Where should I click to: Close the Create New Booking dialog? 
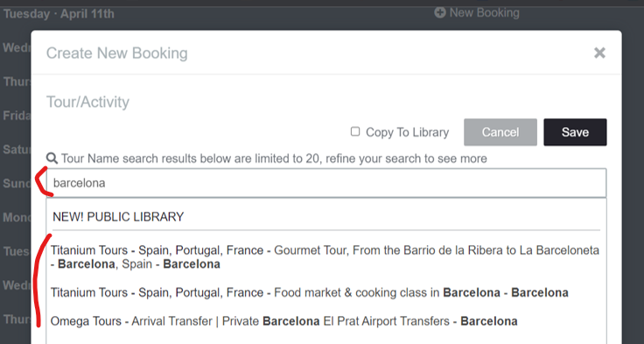pyautogui.click(x=599, y=53)
